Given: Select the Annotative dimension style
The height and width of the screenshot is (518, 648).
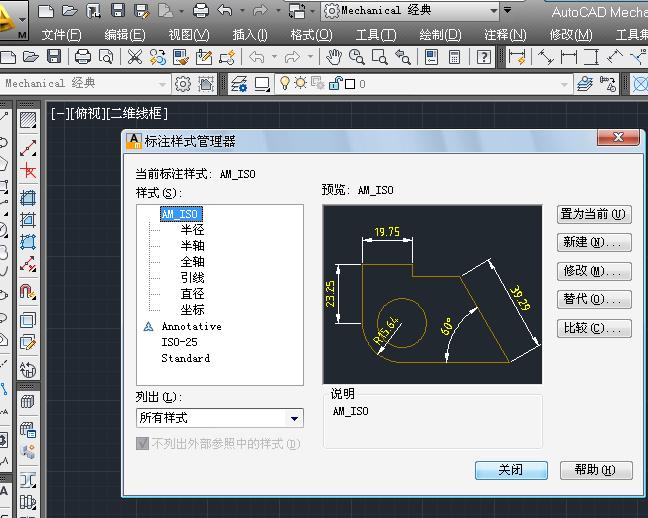Looking at the screenshot, I should tap(191, 327).
